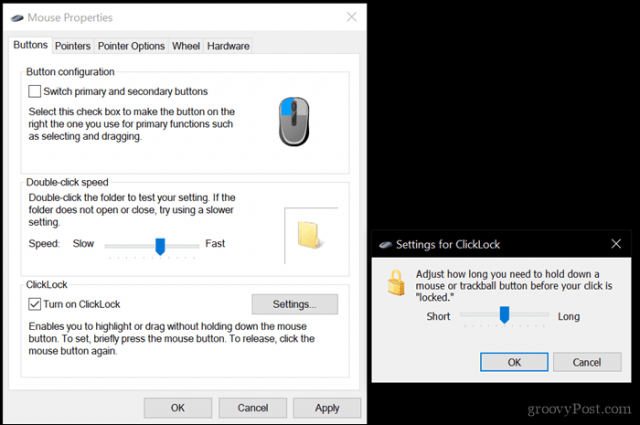Open the Pointer Options tab
Screen dimensions: 640x425
click(x=131, y=46)
